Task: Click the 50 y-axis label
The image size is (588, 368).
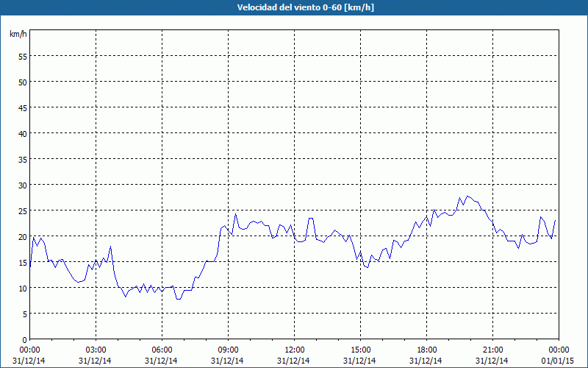Action: pos(23,82)
